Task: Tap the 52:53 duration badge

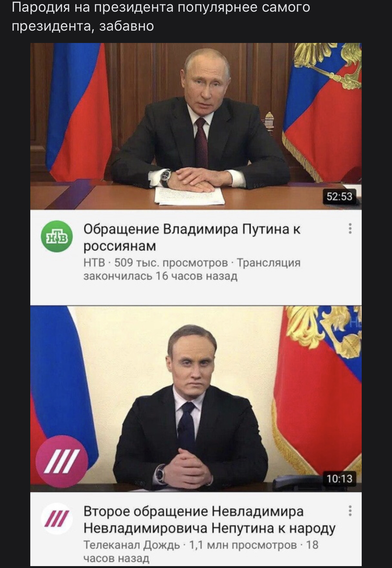Action: point(340,196)
